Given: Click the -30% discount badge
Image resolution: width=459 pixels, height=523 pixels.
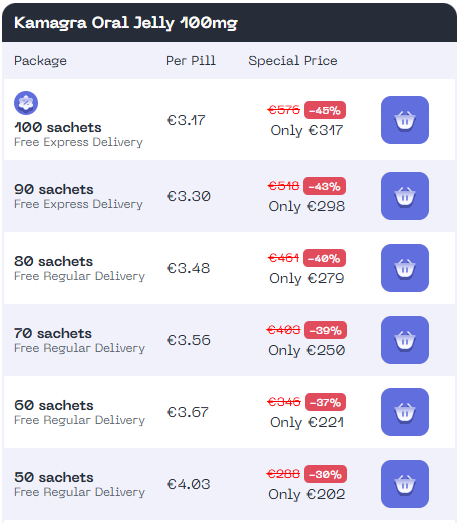Looking at the screenshot, I should pyautogui.click(x=325, y=474).
